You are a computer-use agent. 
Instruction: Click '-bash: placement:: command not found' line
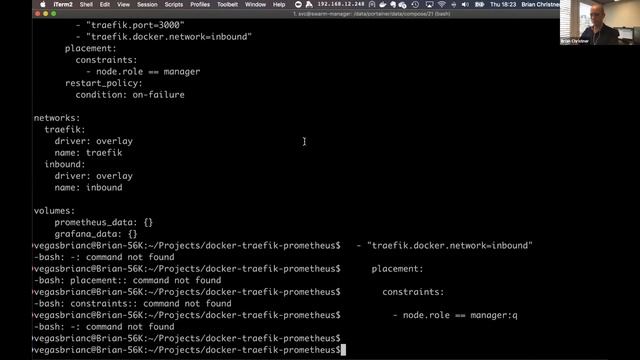point(127,280)
